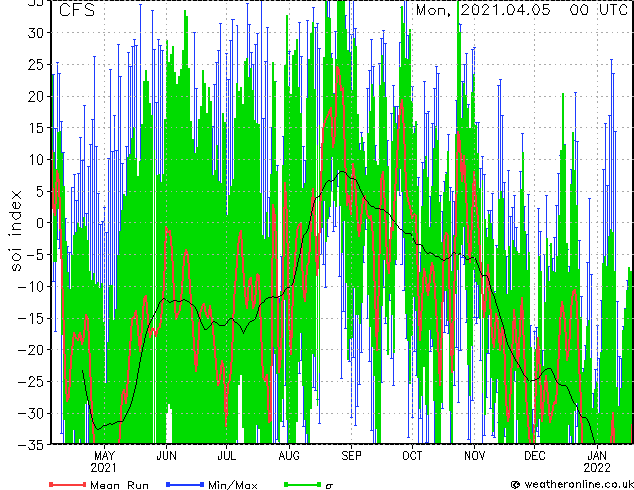This screenshot has height=490, width=634.
Task: Click the y-axis value 10
Action: 37,159
